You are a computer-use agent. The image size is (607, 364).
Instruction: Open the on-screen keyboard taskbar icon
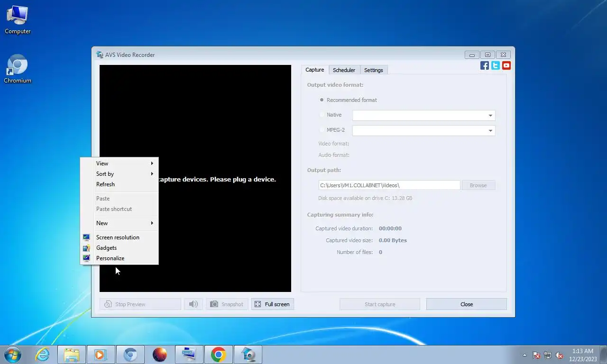[x=189, y=355]
